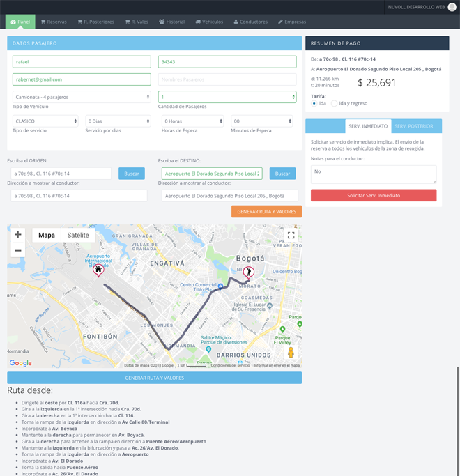This screenshot has width=460, height=476.
Task: Open Conductores menu item
Action: click(x=250, y=22)
